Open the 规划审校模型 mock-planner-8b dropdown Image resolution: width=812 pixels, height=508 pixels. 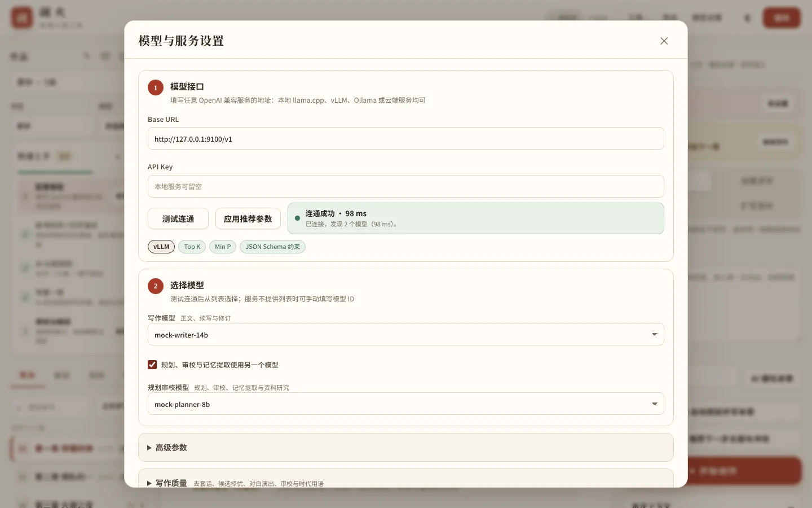pos(405,404)
